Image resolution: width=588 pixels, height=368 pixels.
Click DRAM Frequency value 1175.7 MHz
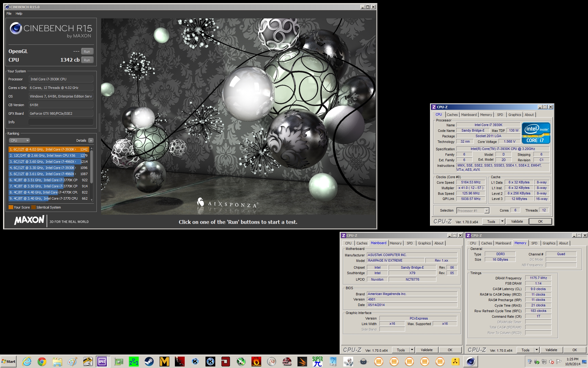tap(538, 278)
